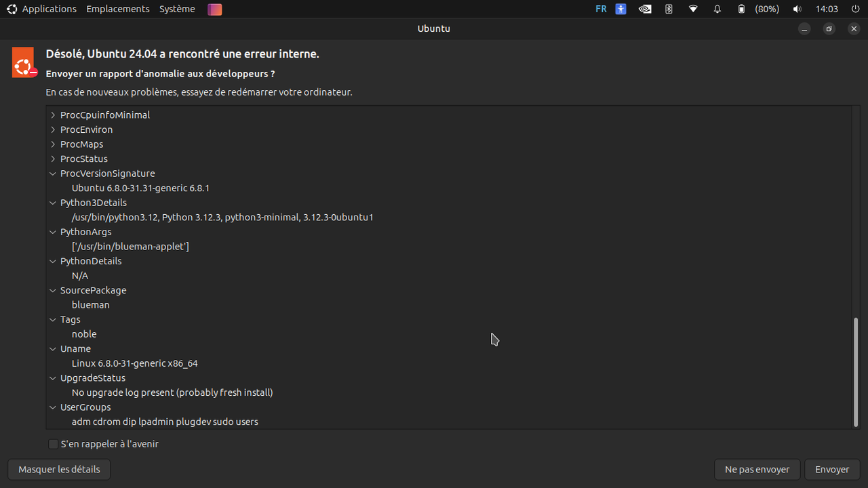
Task: Enable "S'en rappeler à l'avenir" checkbox
Action: (53, 444)
